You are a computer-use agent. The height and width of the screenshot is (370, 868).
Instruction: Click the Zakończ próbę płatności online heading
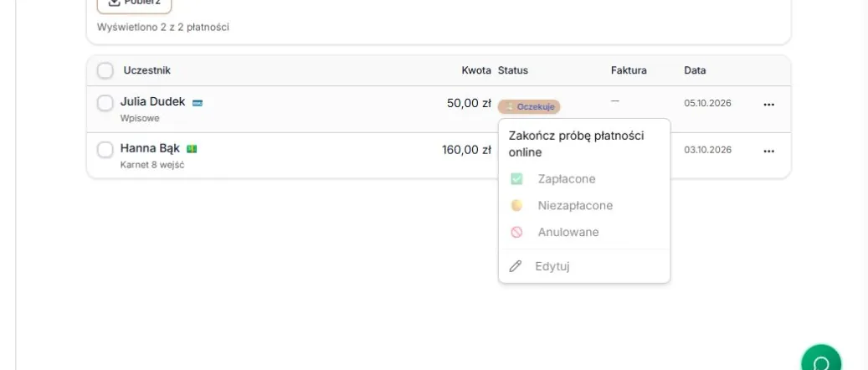(576, 144)
